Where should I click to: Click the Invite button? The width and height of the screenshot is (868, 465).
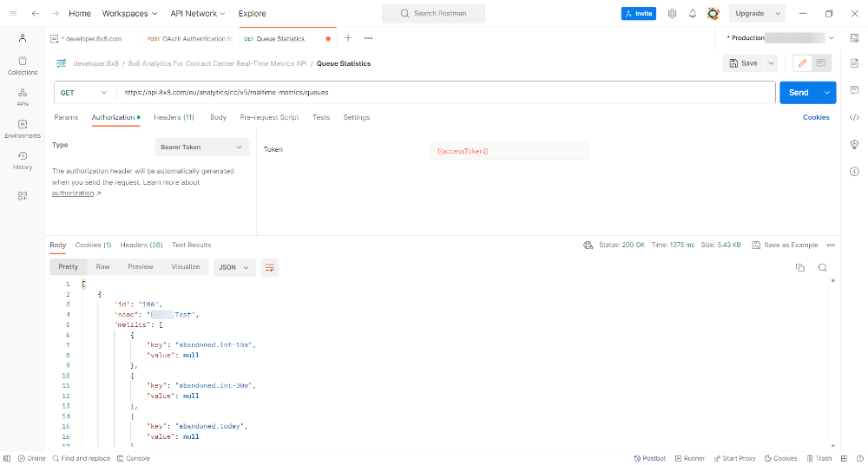638,13
